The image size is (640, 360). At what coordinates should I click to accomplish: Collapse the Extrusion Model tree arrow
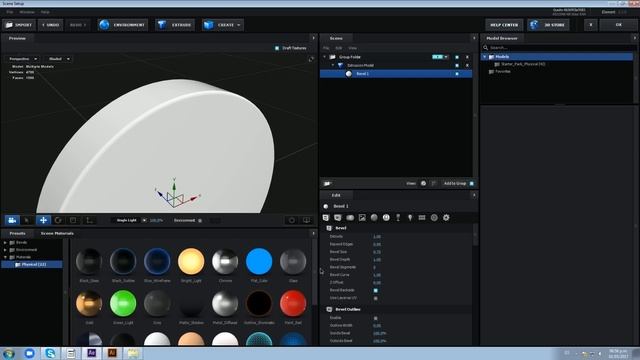(x=333, y=65)
